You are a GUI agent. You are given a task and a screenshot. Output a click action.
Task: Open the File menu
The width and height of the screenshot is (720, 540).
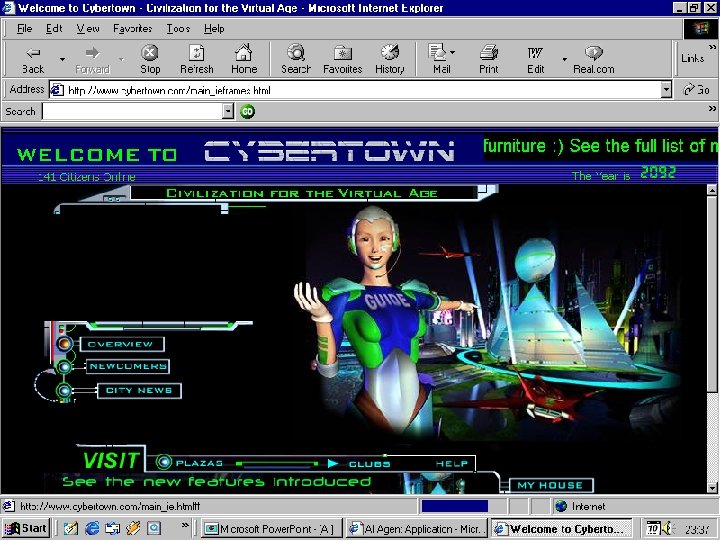click(24, 28)
